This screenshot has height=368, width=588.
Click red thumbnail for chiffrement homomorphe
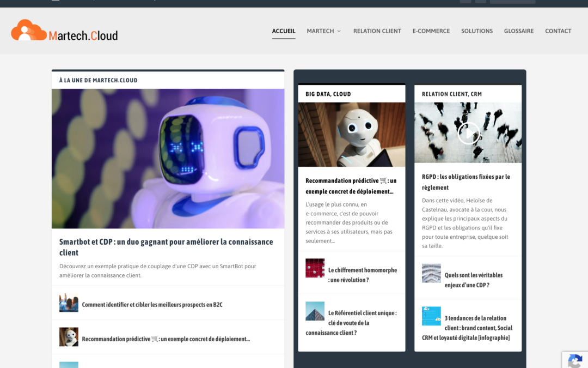click(x=315, y=268)
